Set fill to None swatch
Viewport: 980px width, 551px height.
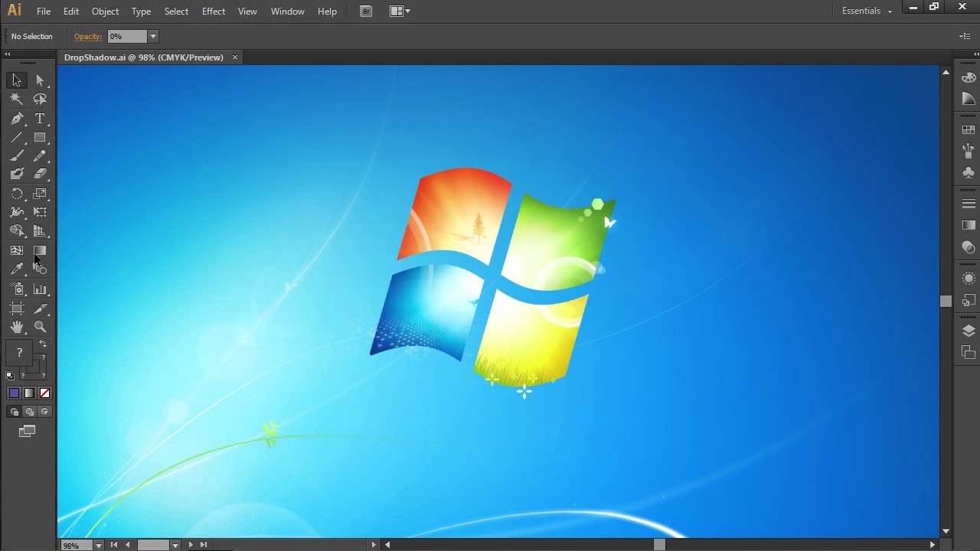[x=44, y=393]
